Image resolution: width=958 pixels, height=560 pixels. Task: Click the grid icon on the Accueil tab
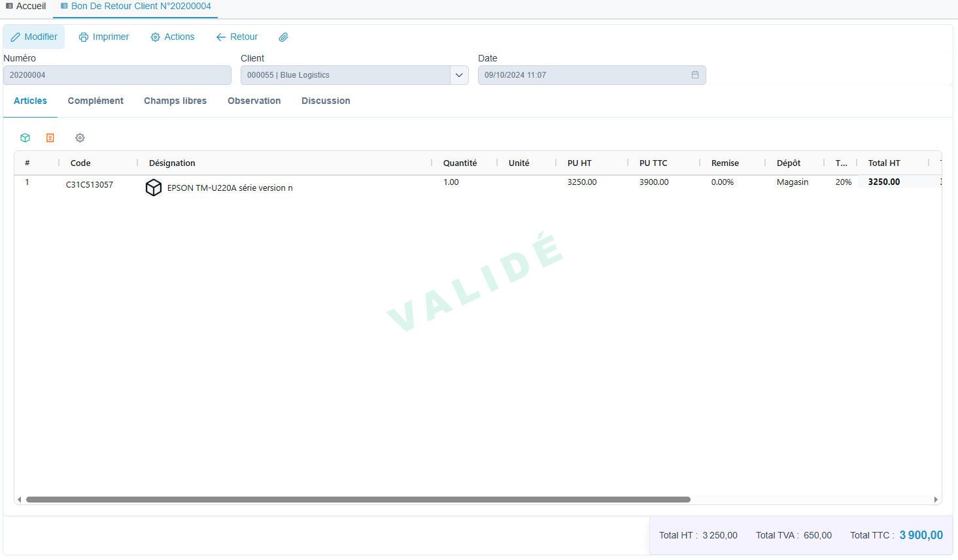(x=8, y=6)
